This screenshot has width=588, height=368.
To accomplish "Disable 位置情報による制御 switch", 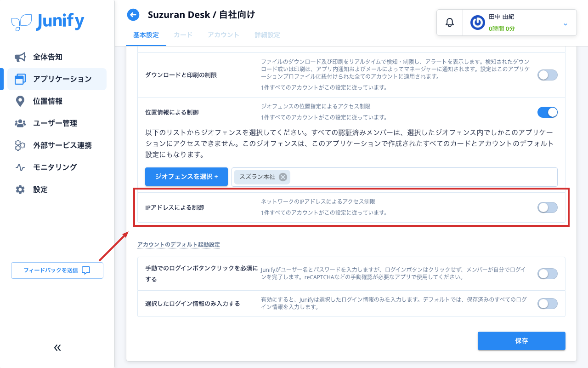I will point(548,112).
